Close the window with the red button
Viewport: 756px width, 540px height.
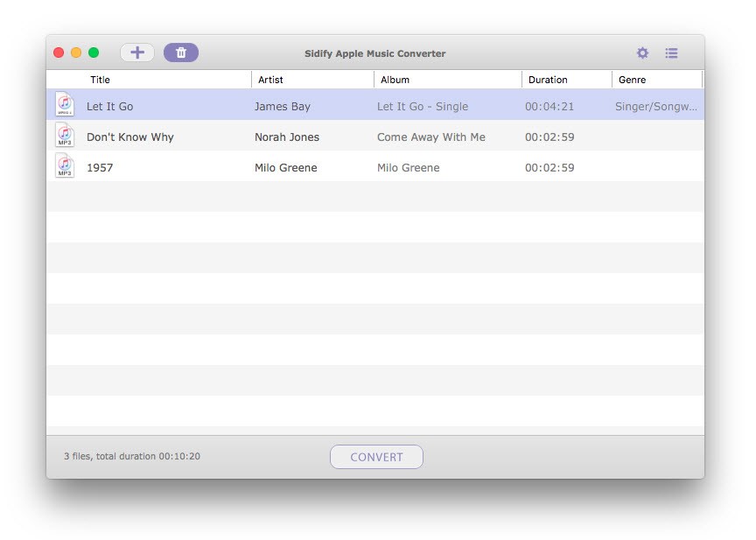[59, 53]
